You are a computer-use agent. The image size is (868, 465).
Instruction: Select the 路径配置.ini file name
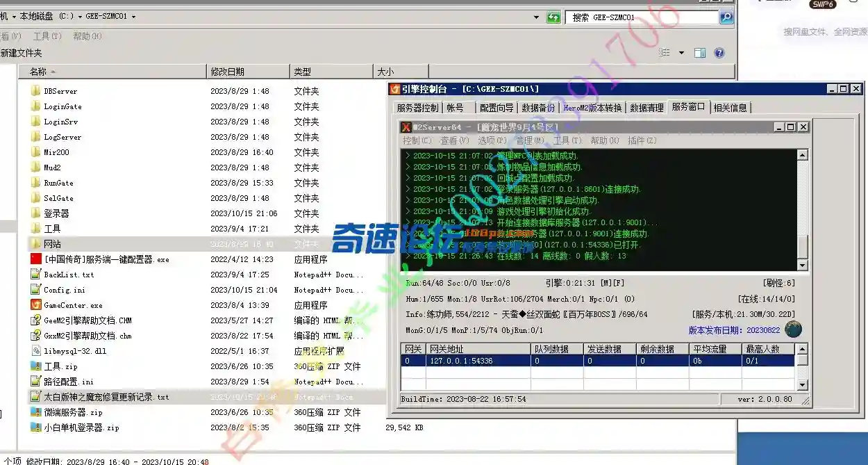click(x=69, y=382)
